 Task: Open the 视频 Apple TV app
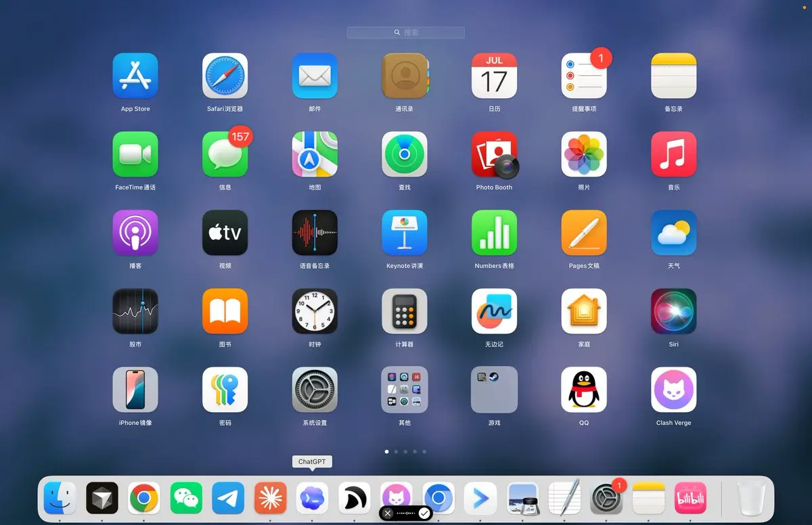[225, 233]
